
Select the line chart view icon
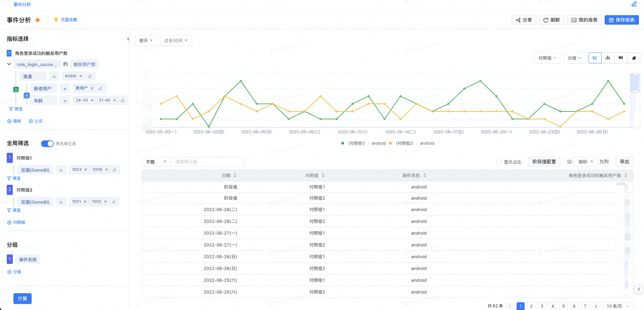pos(595,58)
